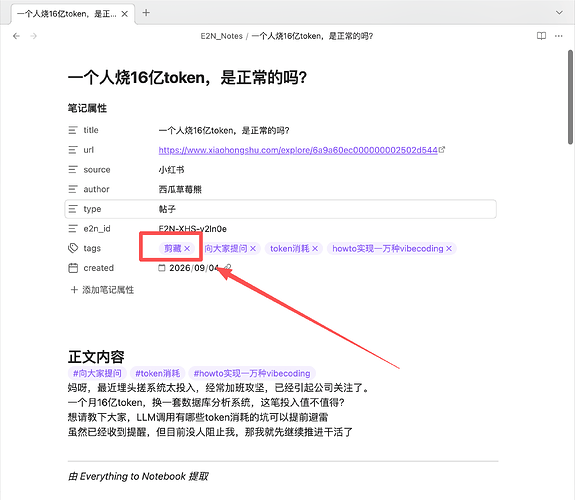Open new tab with plus icon
The width and height of the screenshot is (575, 500).
click(146, 13)
